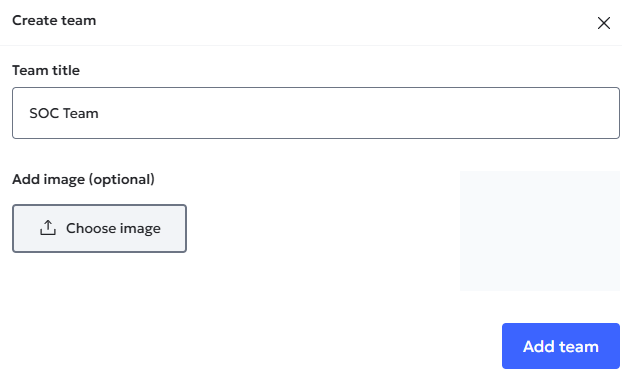Click 'Add team' text to create team

coord(561,347)
